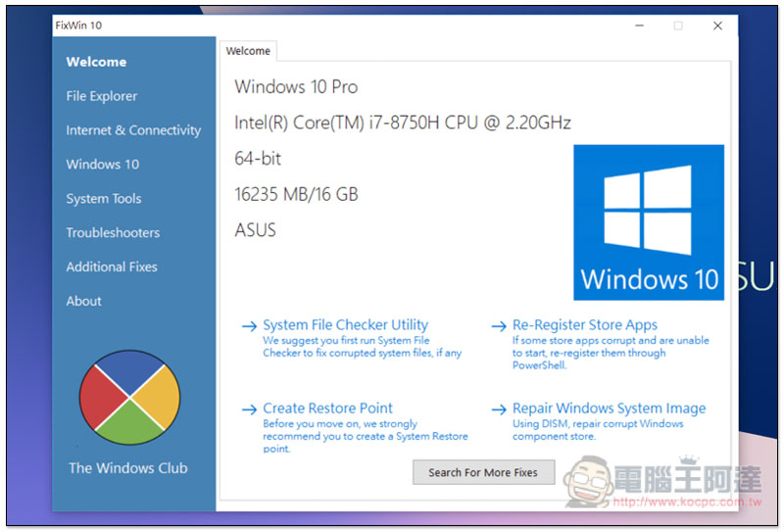This screenshot has height=532, width=784.
Task: Open System Tools section
Action: [104, 199]
